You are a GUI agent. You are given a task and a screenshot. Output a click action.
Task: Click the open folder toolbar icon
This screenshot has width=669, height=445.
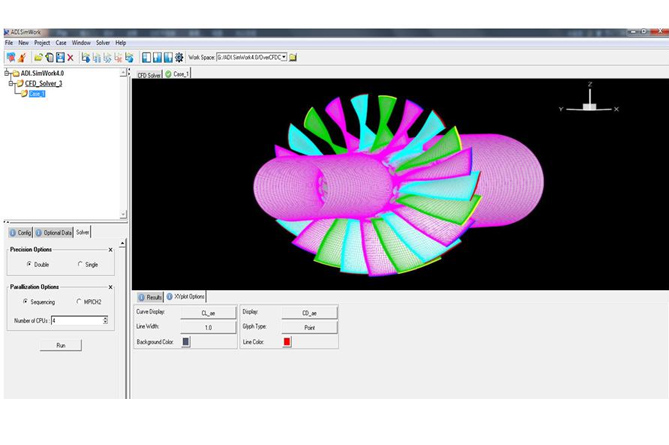tap(38, 58)
